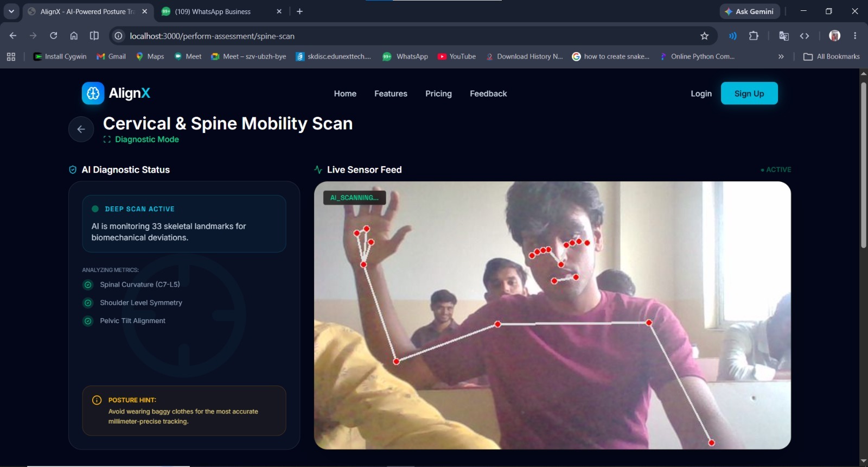The height and width of the screenshot is (467, 868).
Task: Click the profile avatar icon
Action: [x=835, y=36]
